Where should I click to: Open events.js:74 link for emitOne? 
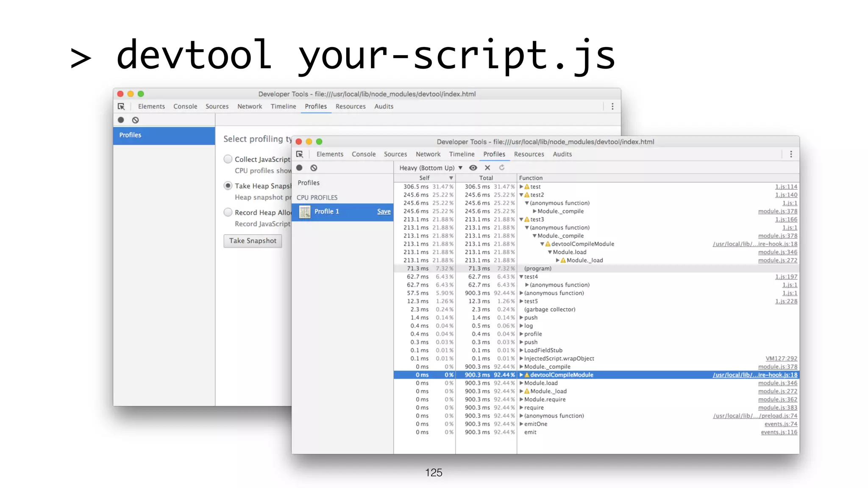(781, 424)
